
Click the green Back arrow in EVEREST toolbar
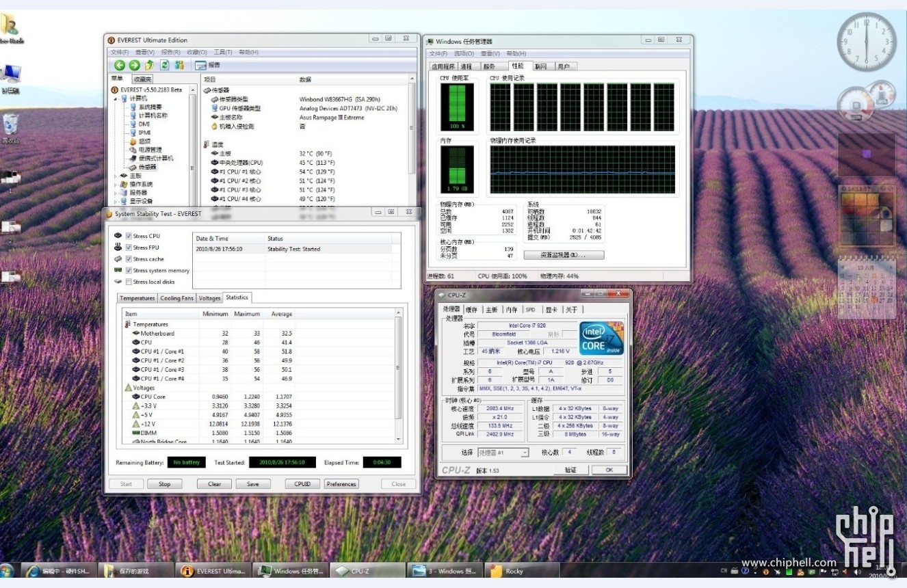[120, 65]
